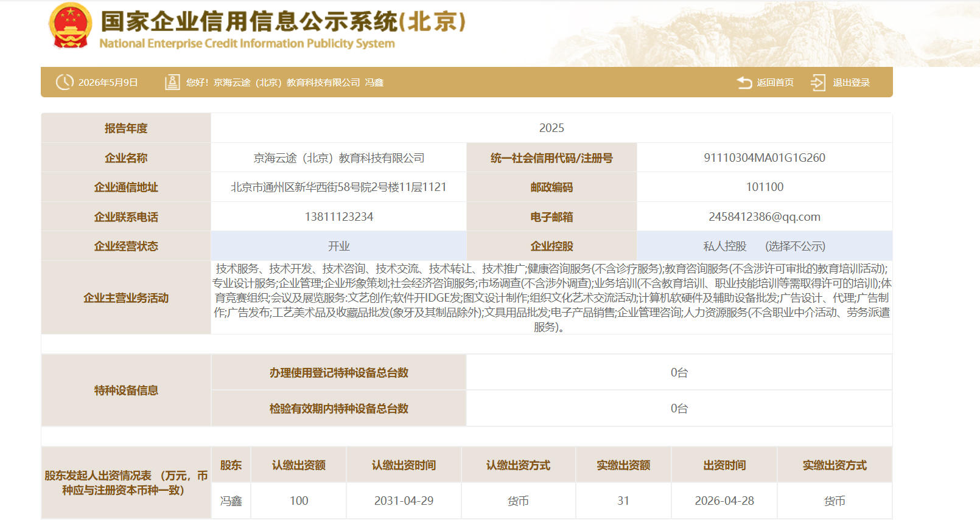Click shareholder name 冯鑫 in the table row
Screen dimensions: 980x520
click(x=231, y=501)
